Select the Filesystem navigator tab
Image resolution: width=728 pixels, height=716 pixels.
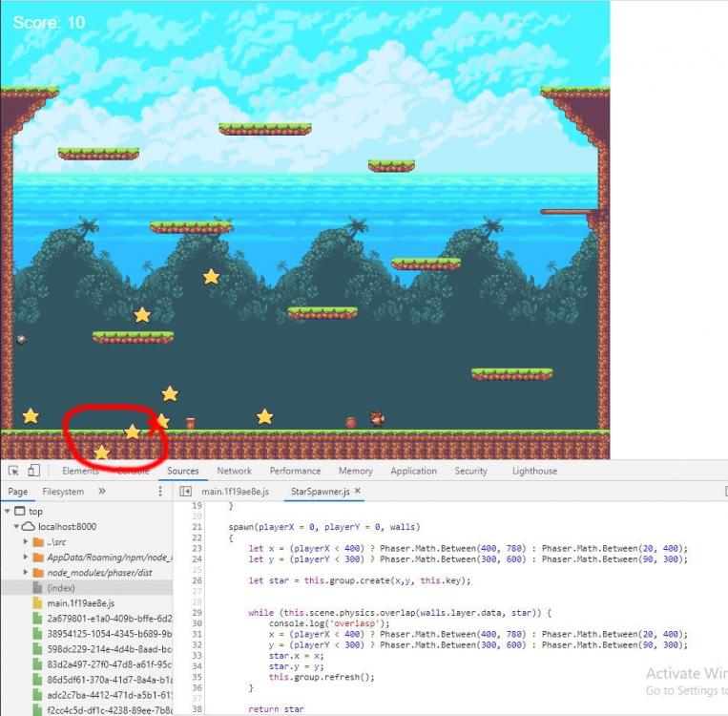(x=63, y=492)
